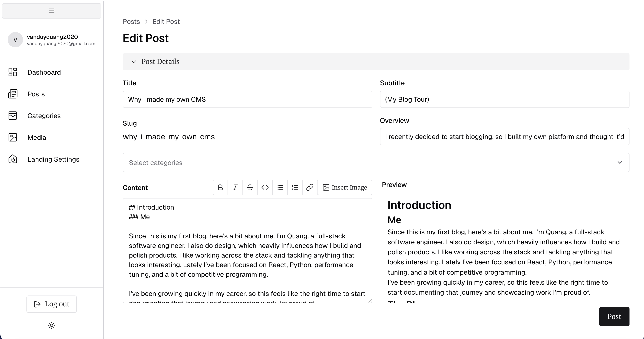Click the Posts breadcrumb link
The image size is (644, 339).
(131, 22)
